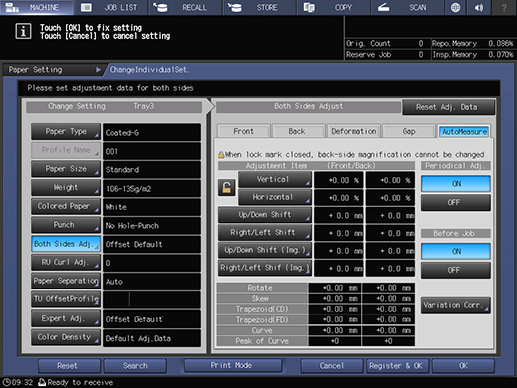This screenshot has width=517, height=388.
Task: Select Vertical adjustment item
Action: [x=275, y=179]
